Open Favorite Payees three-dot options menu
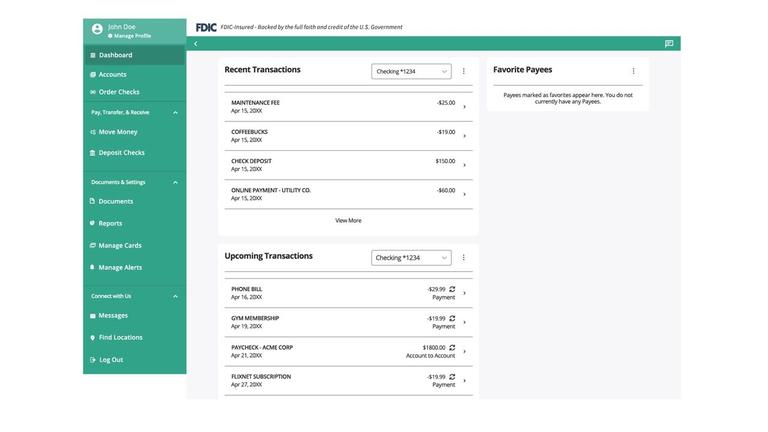 (633, 71)
